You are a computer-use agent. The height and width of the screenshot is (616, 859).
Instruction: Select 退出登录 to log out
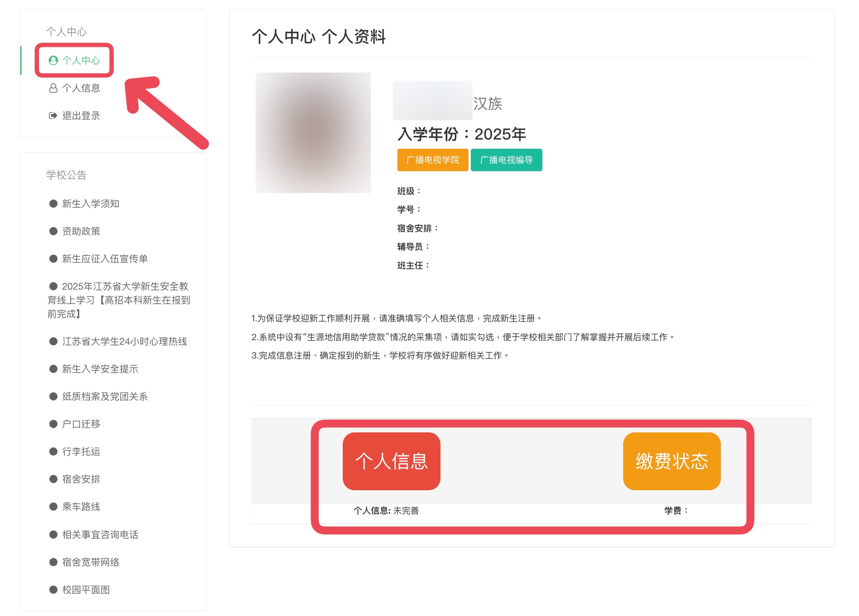tap(81, 116)
